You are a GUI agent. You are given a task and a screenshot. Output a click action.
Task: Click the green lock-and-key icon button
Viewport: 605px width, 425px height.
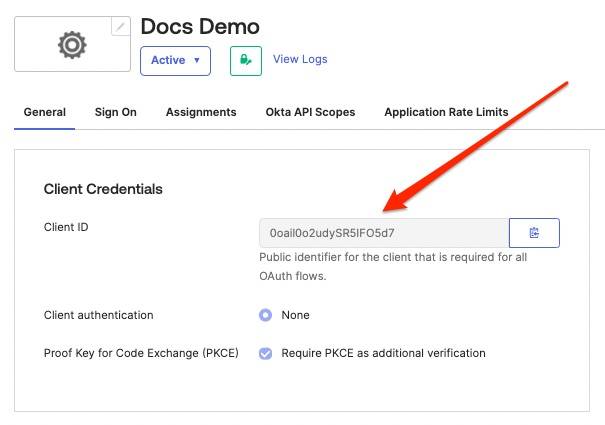pos(246,61)
